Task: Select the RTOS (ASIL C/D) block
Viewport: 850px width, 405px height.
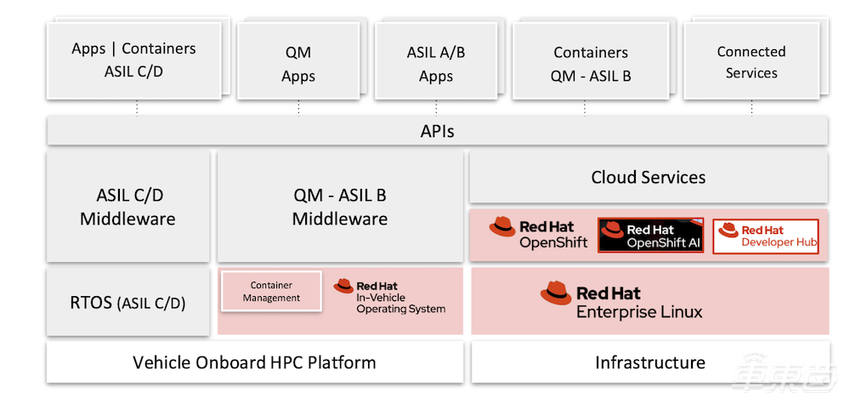Action: pyautogui.click(x=128, y=301)
